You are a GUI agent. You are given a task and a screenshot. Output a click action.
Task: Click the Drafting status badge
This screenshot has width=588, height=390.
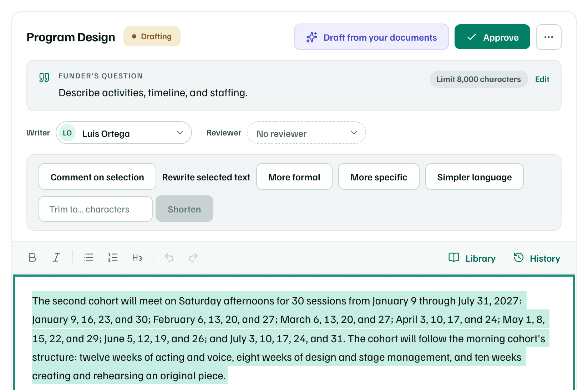(152, 36)
